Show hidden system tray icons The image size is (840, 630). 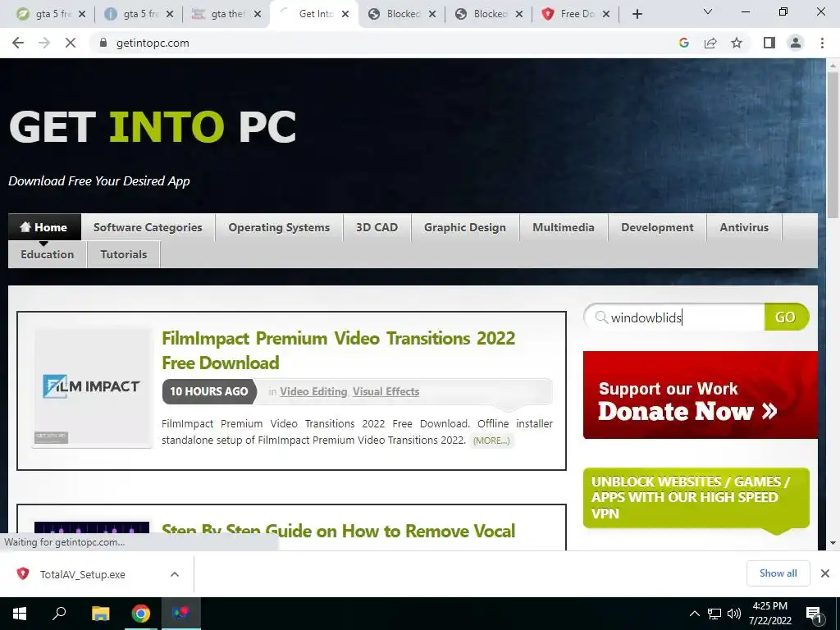click(694, 614)
